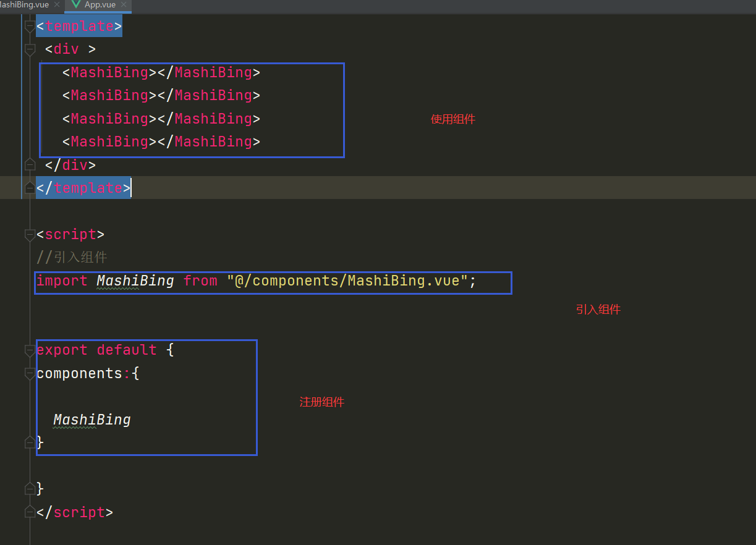756x545 pixels.
Task: Click the export default line
Action: (x=105, y=350)
